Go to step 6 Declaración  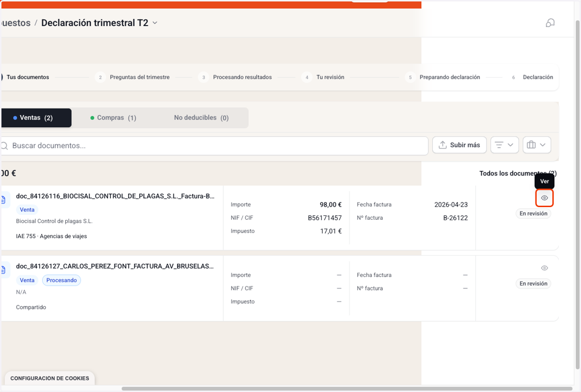532,77
